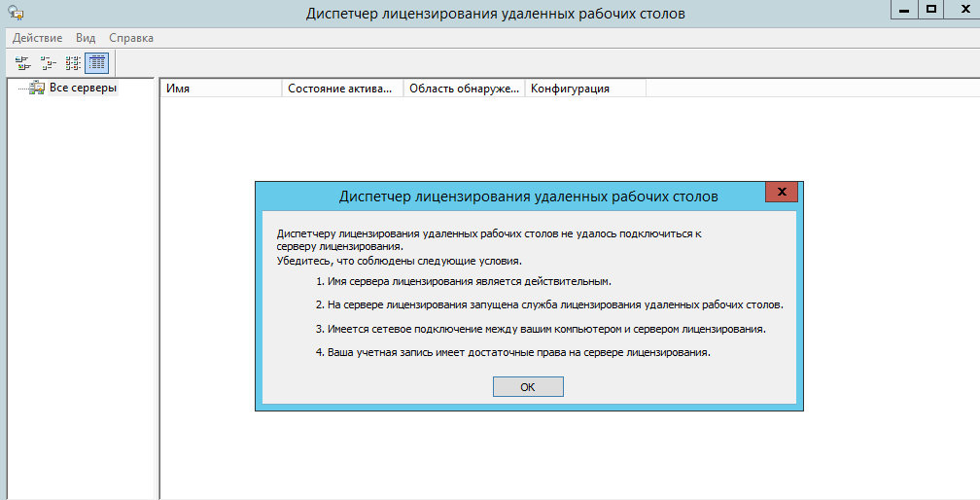Switch to small icons view in toolbar
This screenshot has height=500, width=980.
tap(48, 63)
